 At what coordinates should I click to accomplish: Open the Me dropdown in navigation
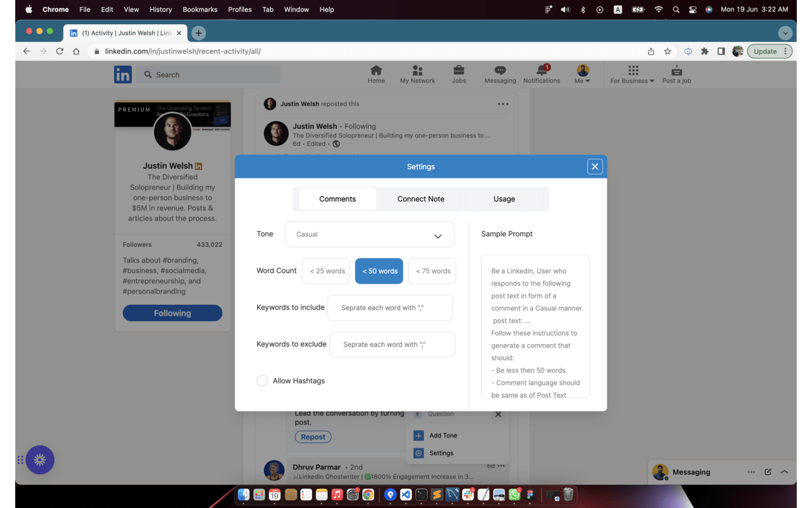(582, 71)
